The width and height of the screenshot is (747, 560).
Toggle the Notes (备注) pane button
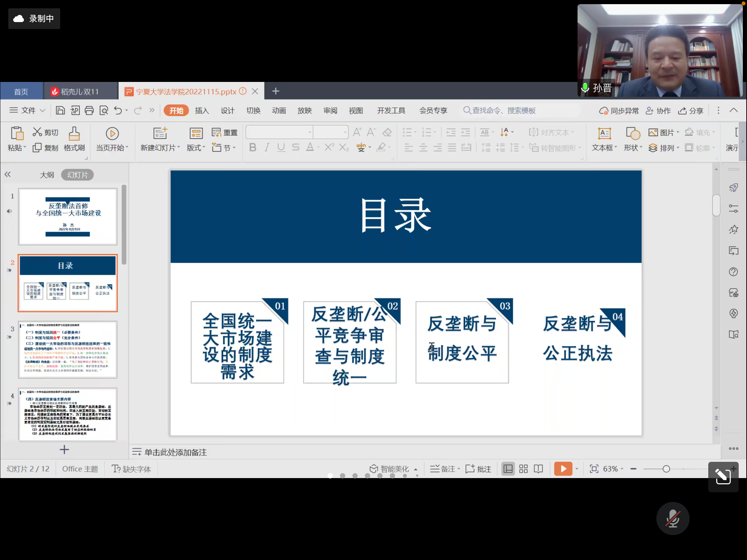[x=444, y=469]
